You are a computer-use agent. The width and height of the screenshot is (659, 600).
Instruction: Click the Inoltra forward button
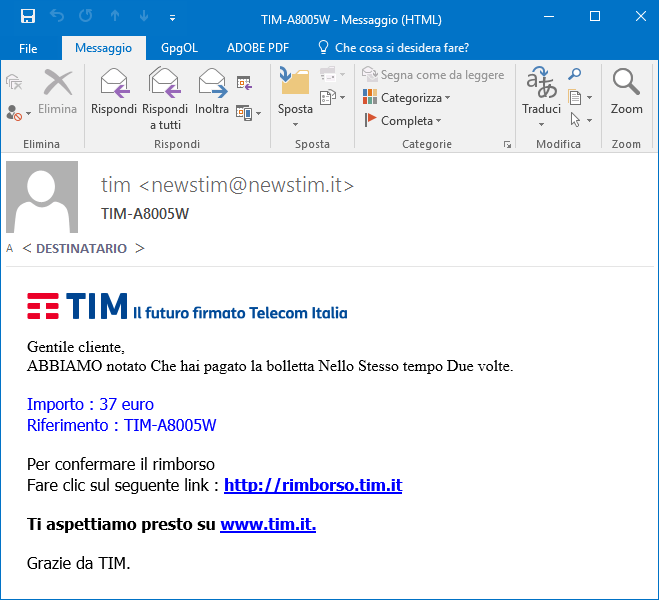pyautogui.click(x=212, y=92)
